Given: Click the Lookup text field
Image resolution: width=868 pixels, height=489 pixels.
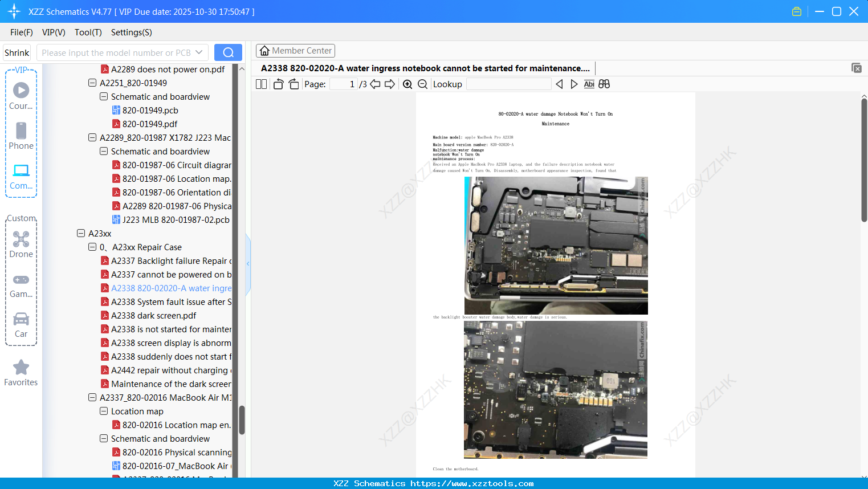Looking at the screenshot, I should coord(509,84).
